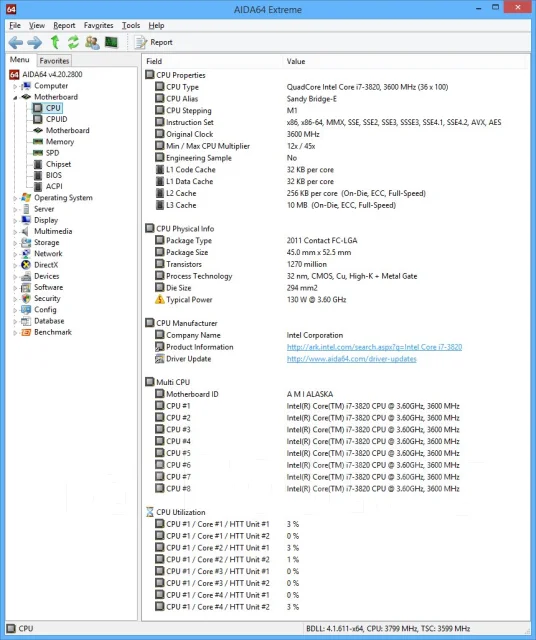Open the ark.intel.com product information link
Viewport: 536px width, 640px height.
[x=374, y=347]
